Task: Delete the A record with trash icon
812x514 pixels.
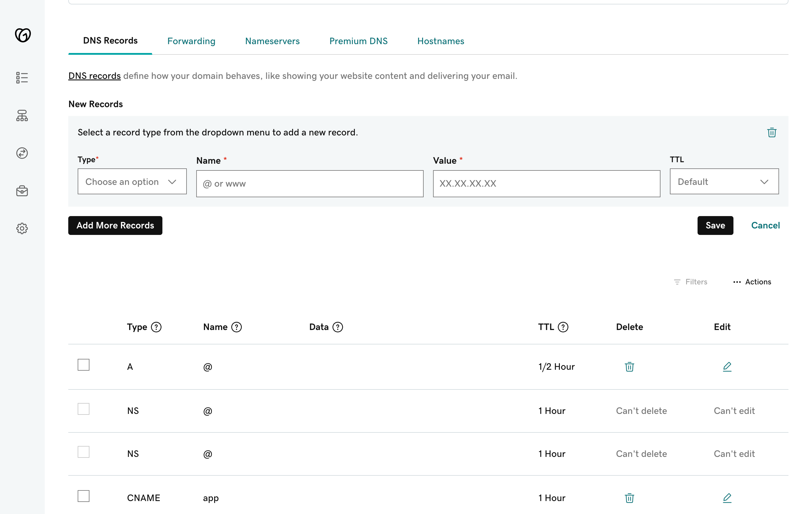Action: click(629, 367)
